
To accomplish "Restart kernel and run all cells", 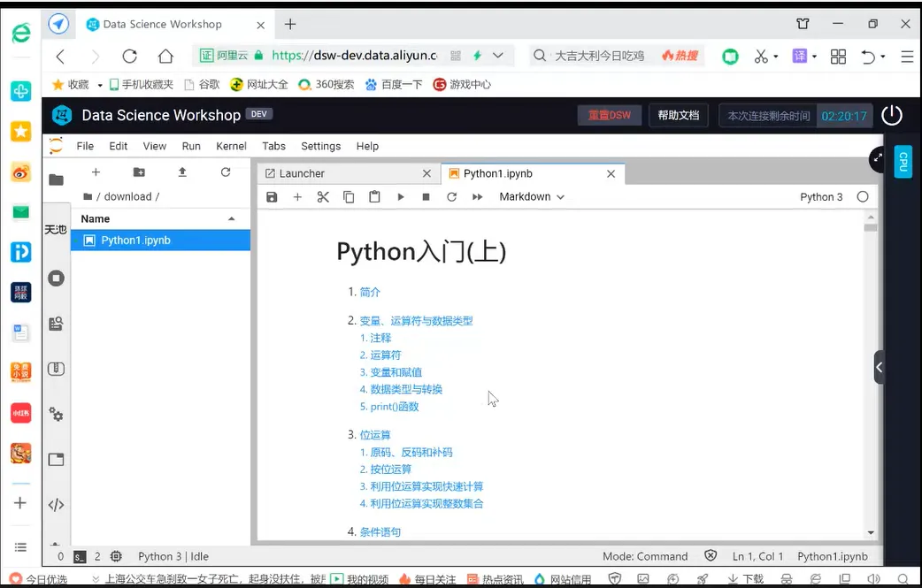I will [478, 197].
